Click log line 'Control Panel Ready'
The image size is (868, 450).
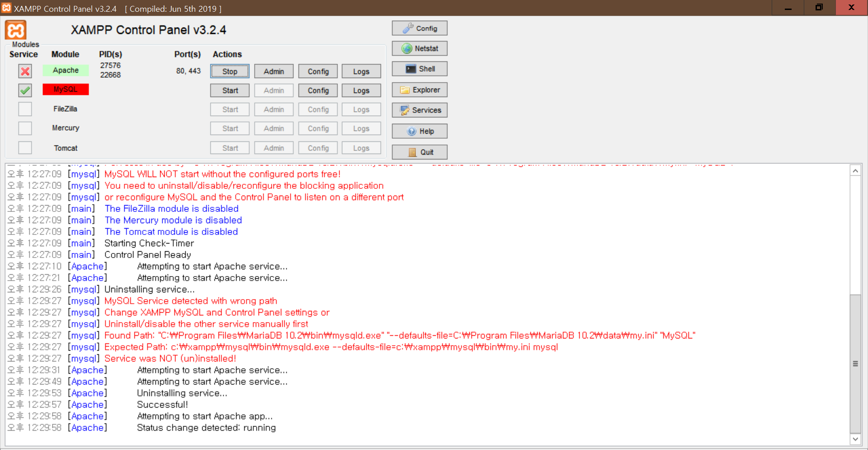148,255
